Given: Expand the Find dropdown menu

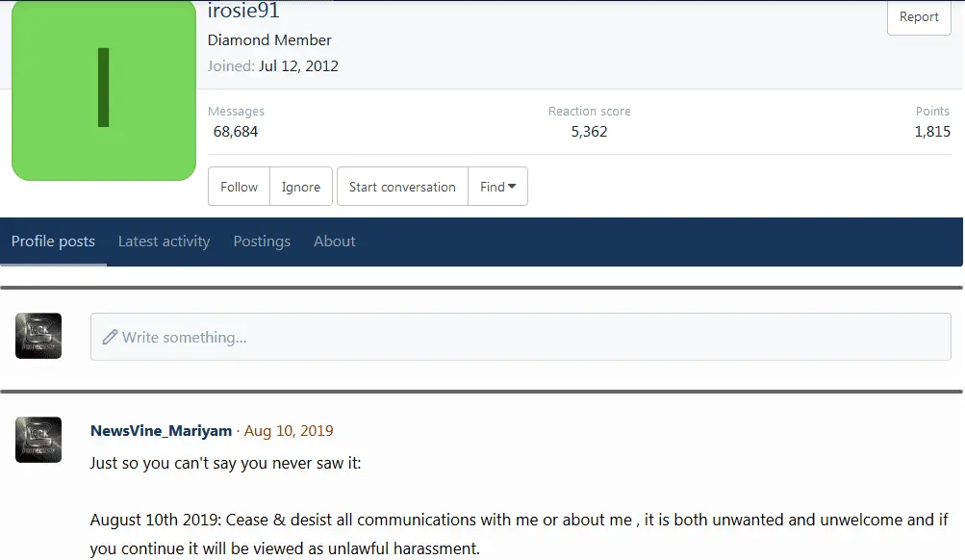Looking at the screenshot, I should click(497, 187).
